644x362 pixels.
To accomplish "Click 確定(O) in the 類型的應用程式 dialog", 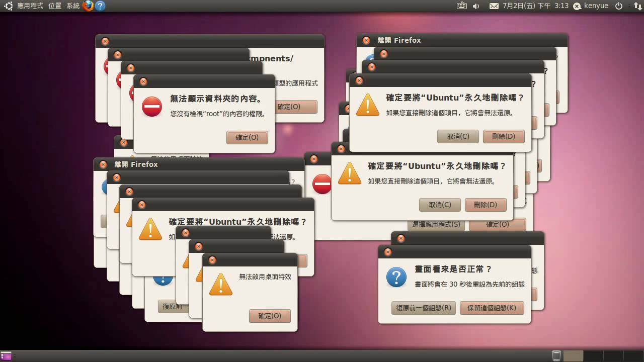I will pyautogui.click(x=297, y=107).
